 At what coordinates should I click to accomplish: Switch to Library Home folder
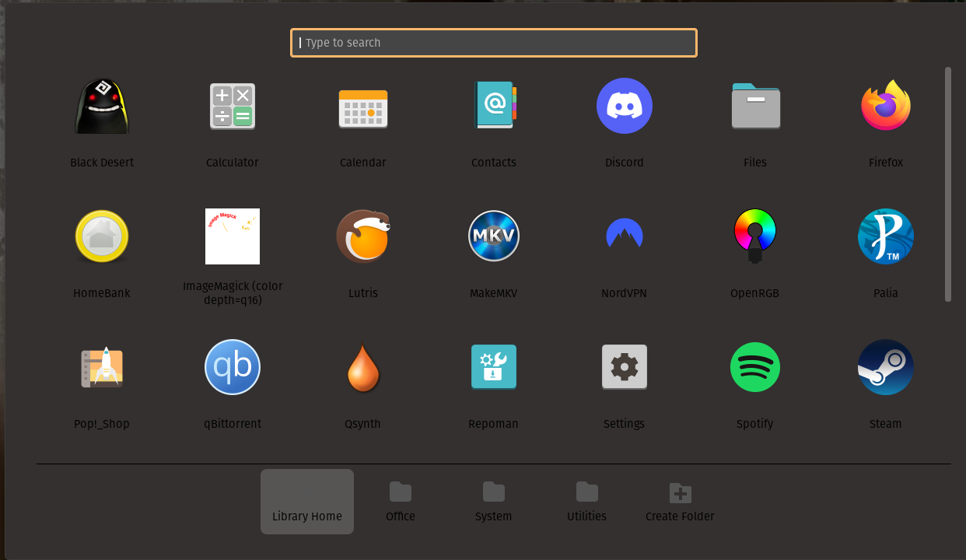pos(307,502)
